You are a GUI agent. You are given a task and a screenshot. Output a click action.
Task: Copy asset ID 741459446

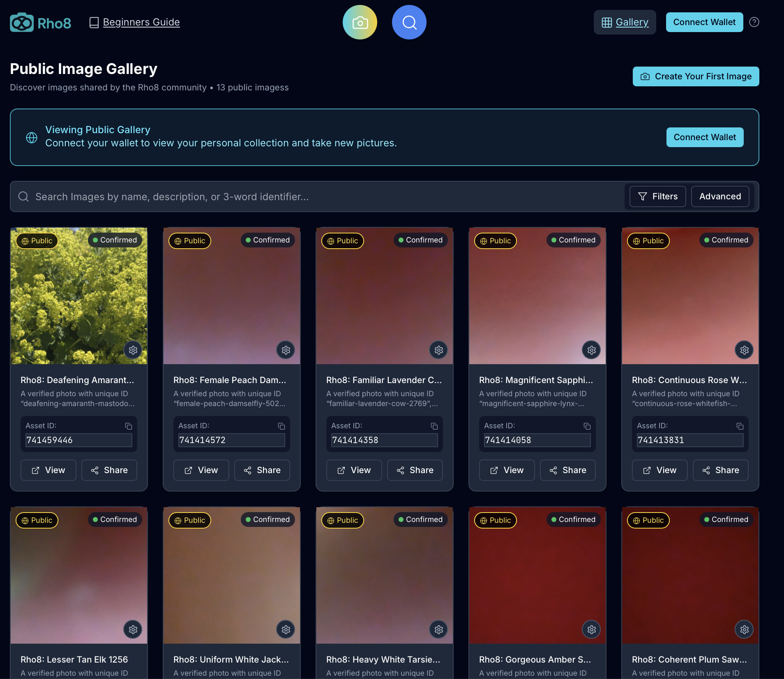coord(129,426)
